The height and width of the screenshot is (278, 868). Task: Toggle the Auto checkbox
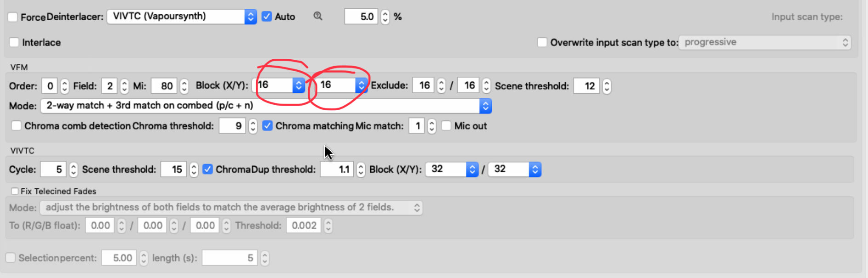[266, 17]
